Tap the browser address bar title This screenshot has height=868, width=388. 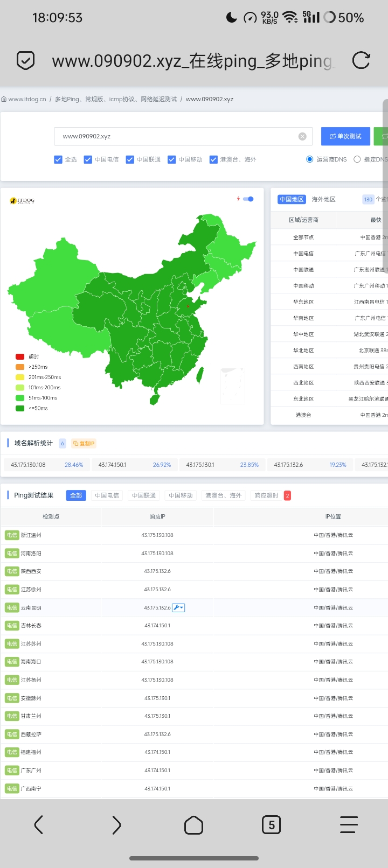pos(193,61)
